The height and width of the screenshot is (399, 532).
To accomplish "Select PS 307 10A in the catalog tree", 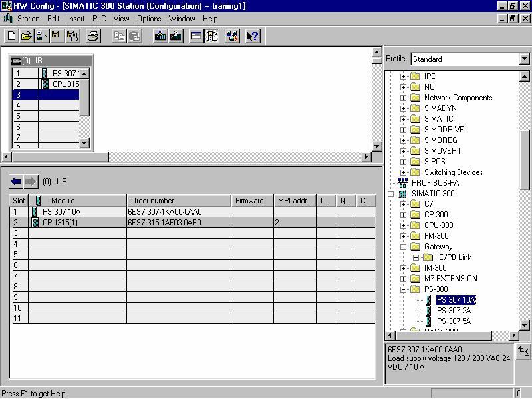I will pos(456,300).
